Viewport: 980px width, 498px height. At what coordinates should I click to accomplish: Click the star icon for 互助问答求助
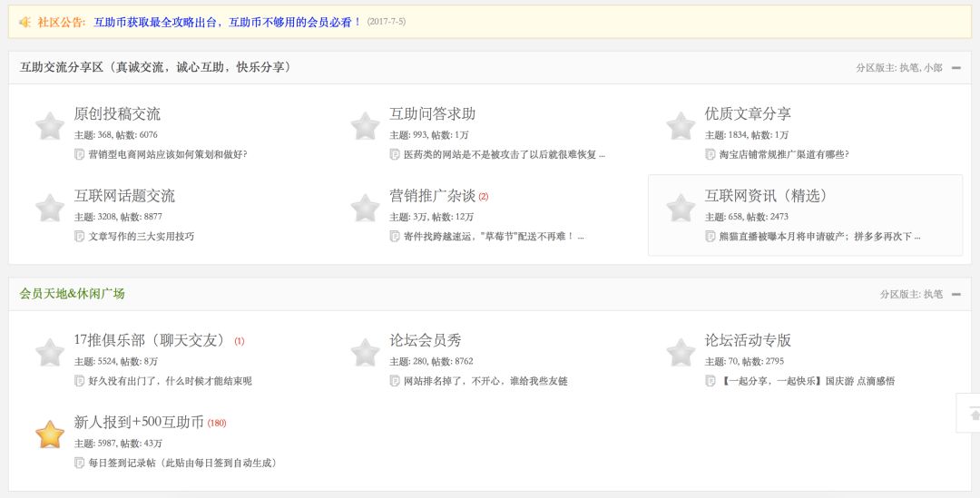tap(366, 126)
